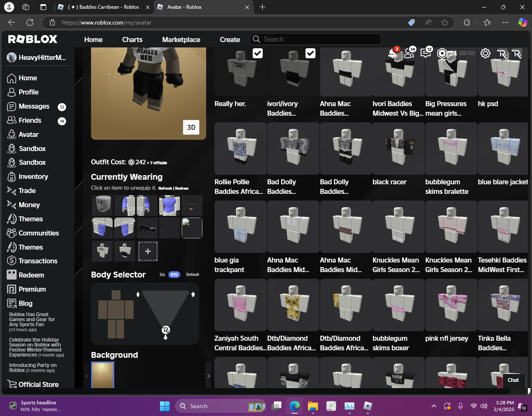This screenshot has width=532, height=416.
Task: Open the Marketplace tab in top navigation
Action: coord(181,40)
